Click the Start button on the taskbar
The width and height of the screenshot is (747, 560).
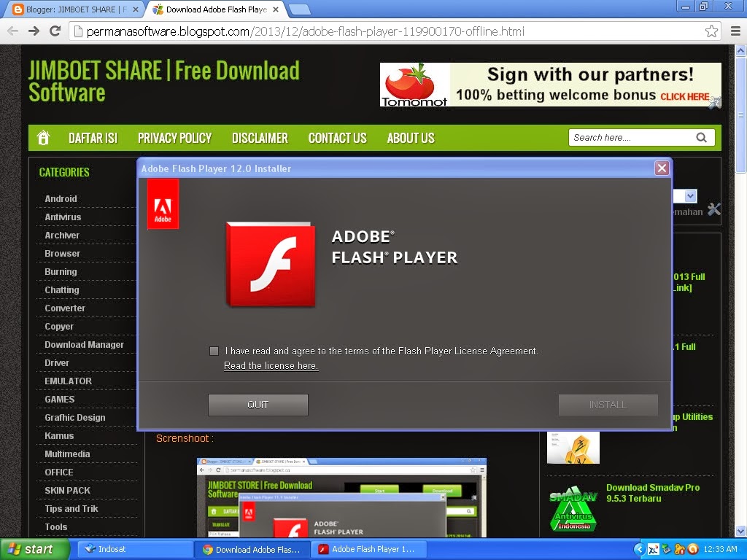31,549
